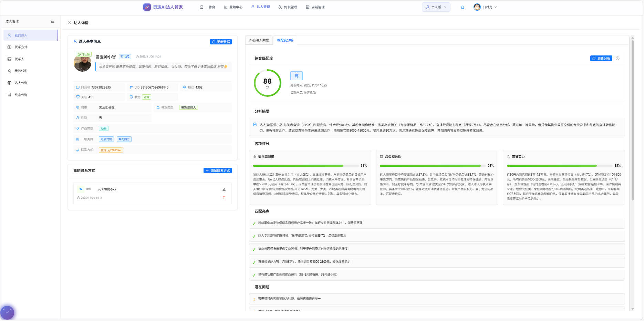Open 达人公海 in the left sidebar
Screen dimensions: 644x321
click(21, 83)
